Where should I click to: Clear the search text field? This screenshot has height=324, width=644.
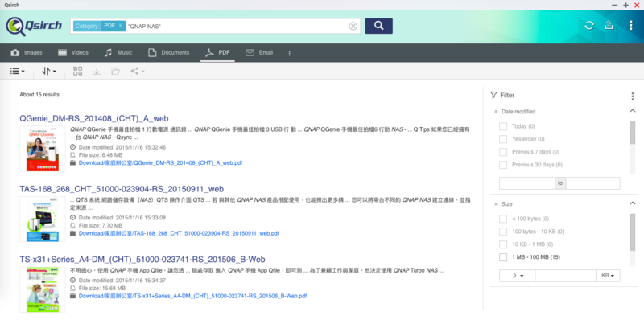point(353,27)
